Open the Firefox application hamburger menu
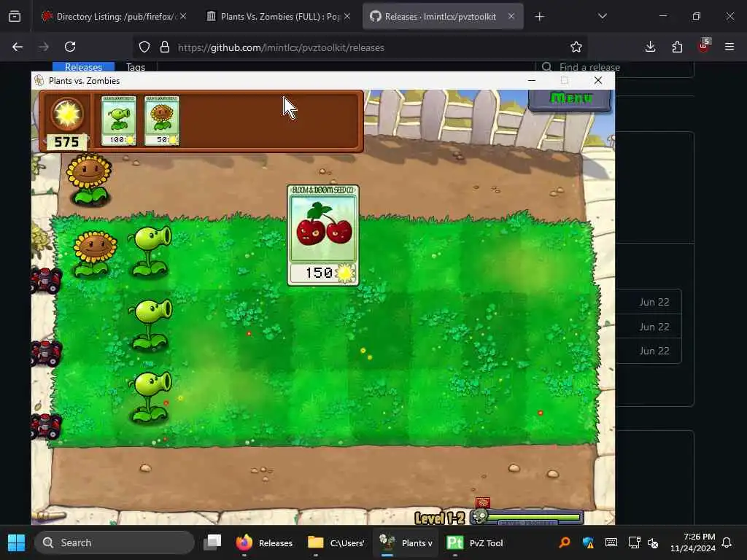 [x=729, y=47]
